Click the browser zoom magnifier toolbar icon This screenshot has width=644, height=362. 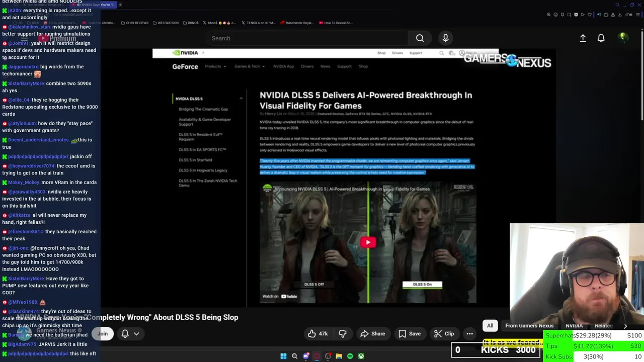point(549,15)
